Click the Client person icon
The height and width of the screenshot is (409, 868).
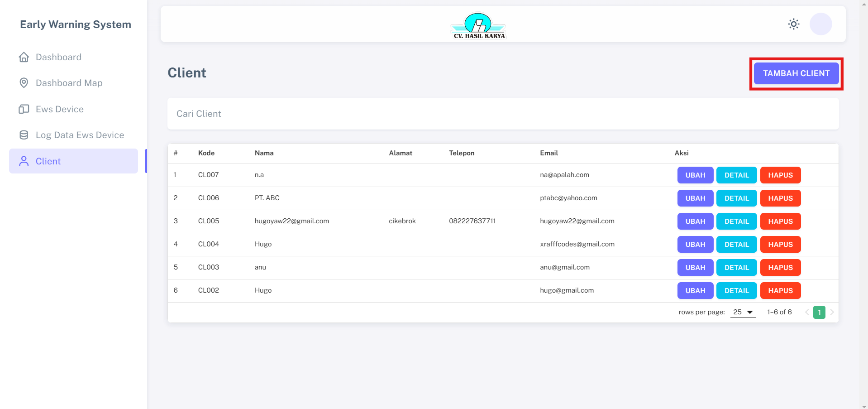(24, 161)
